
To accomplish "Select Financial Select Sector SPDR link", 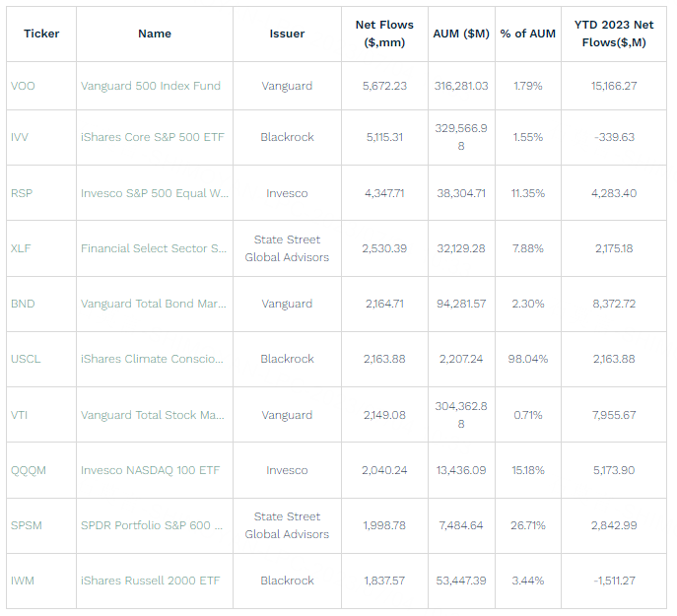I will pyautogui.click(x=154, y=248).
